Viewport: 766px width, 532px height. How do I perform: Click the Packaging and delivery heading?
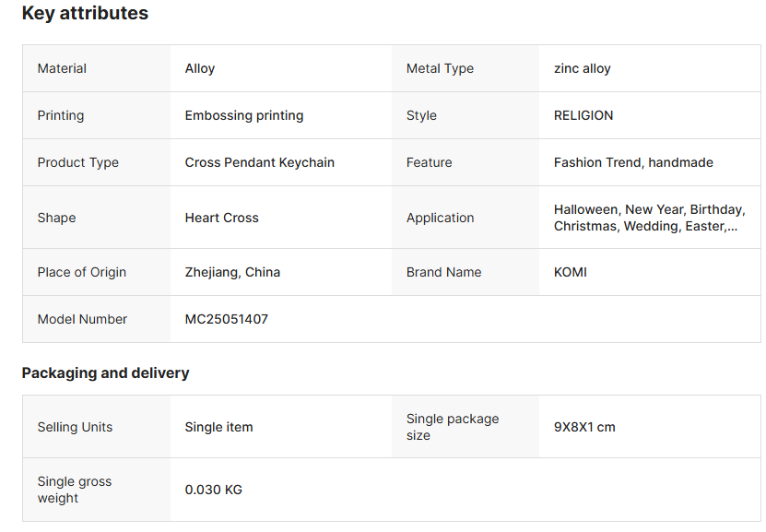click(x=105, y=372)
